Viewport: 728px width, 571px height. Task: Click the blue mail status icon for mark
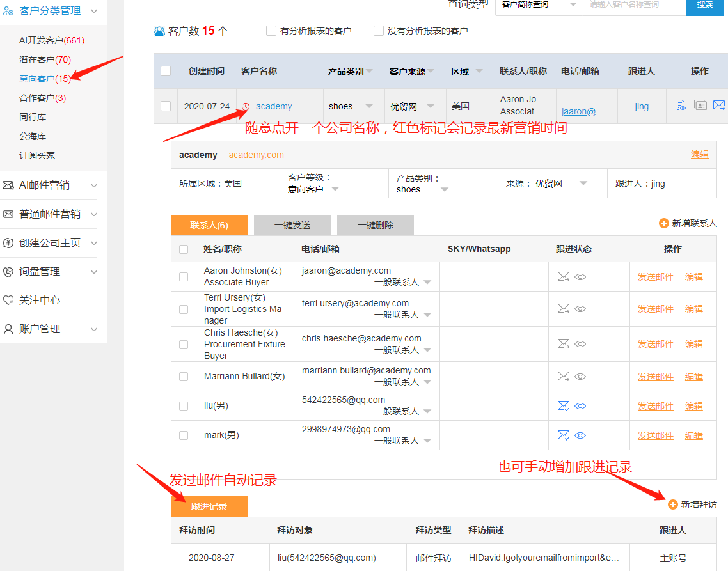point(563,435)
